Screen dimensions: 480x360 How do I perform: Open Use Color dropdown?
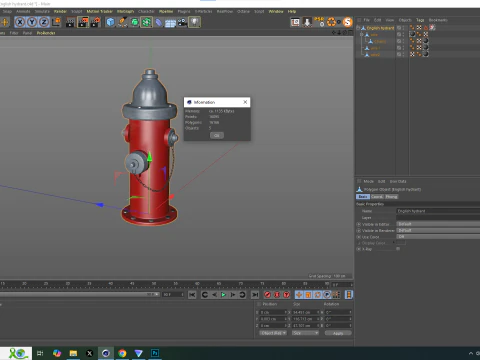(x=438, y=237)
